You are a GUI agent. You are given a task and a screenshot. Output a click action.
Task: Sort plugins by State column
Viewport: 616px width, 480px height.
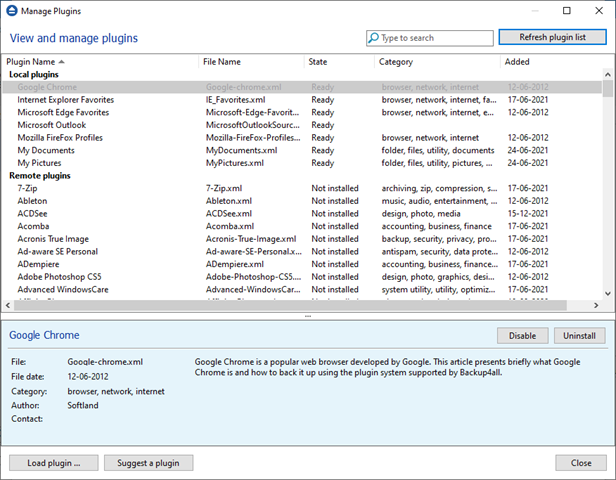coord(318,62)
